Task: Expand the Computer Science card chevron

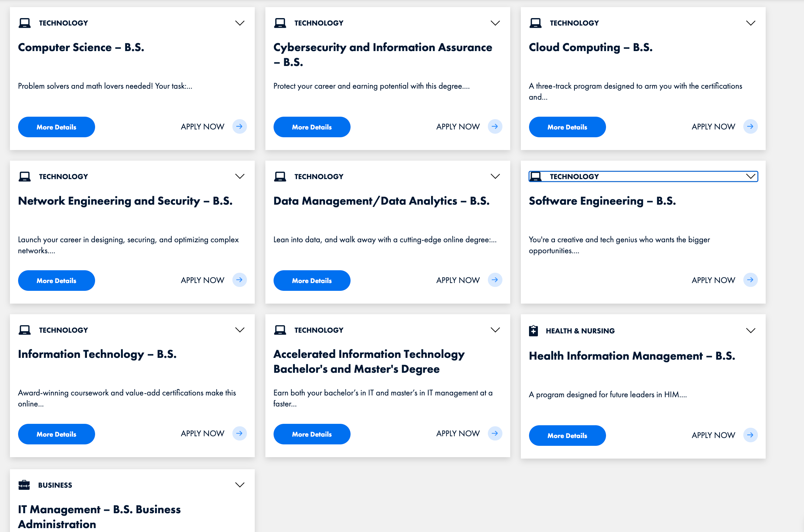Action: (240, 23)
